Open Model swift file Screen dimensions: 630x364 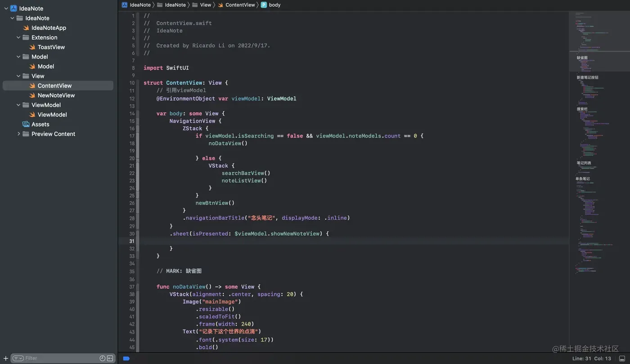pyautogui.click(x=46, y=67)
